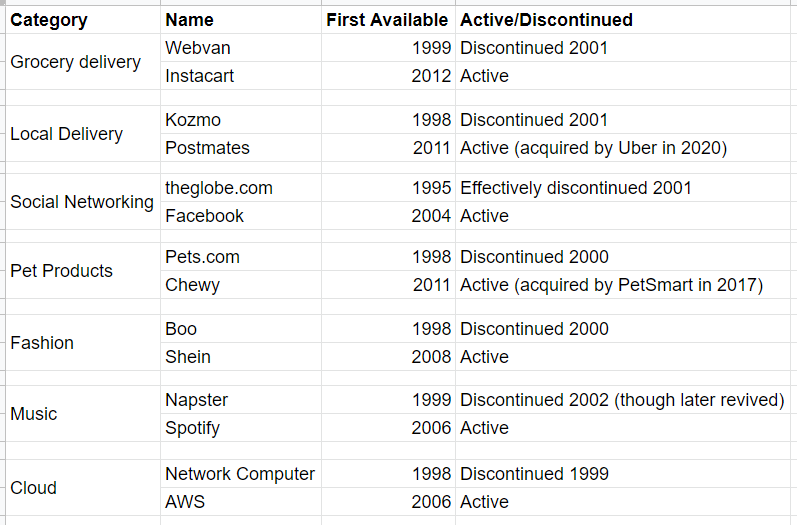Select the Postmates cell
Image resolution: width=797 pixels, height=525 pixels.
pyautogui.click(x=241, y=148)
